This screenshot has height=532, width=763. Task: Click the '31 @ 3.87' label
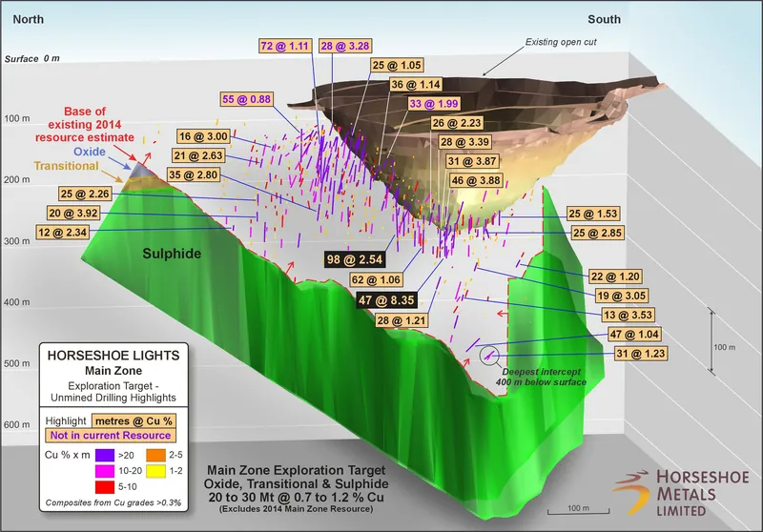(472, 161)
